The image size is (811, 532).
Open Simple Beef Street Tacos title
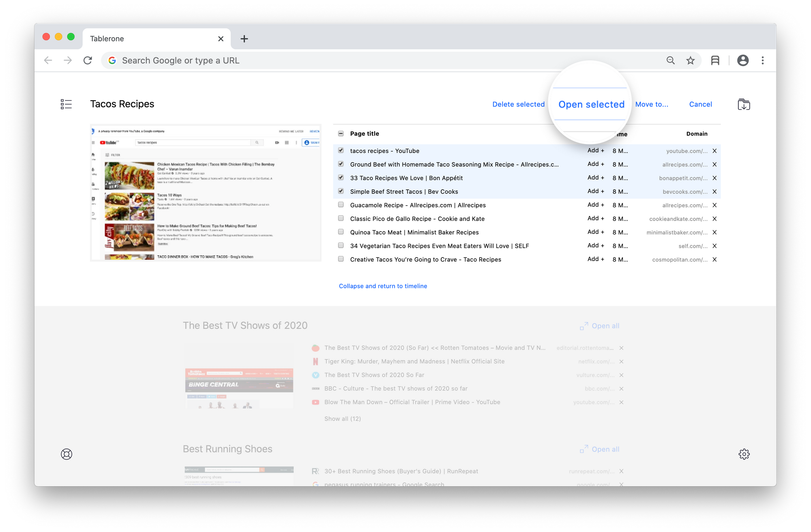(x=404, y=192)
